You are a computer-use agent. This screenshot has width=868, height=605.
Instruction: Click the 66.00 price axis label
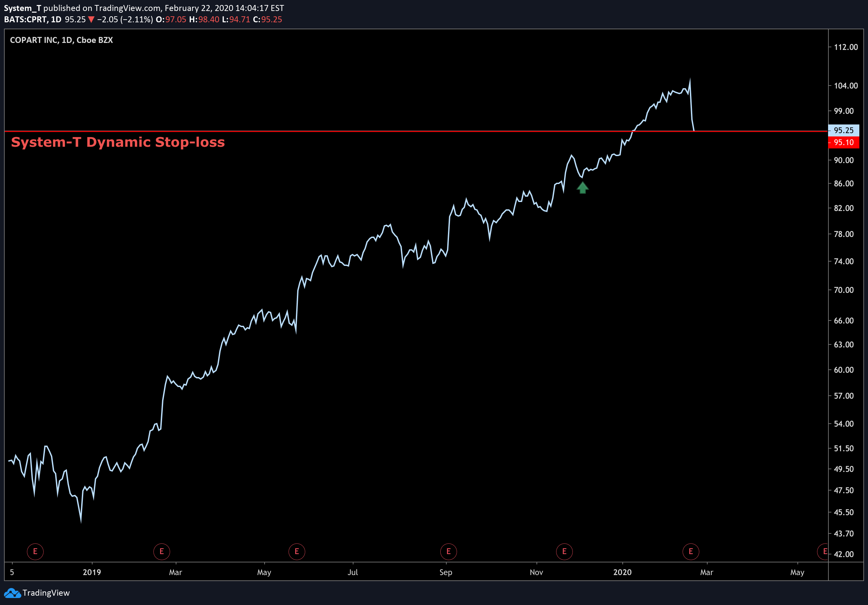click(844, 321)
